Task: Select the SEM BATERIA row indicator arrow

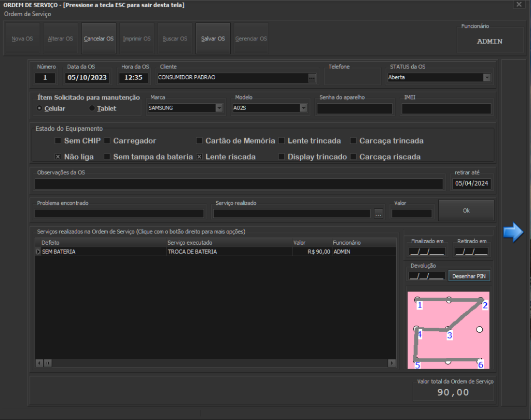Action: (38, 251)
